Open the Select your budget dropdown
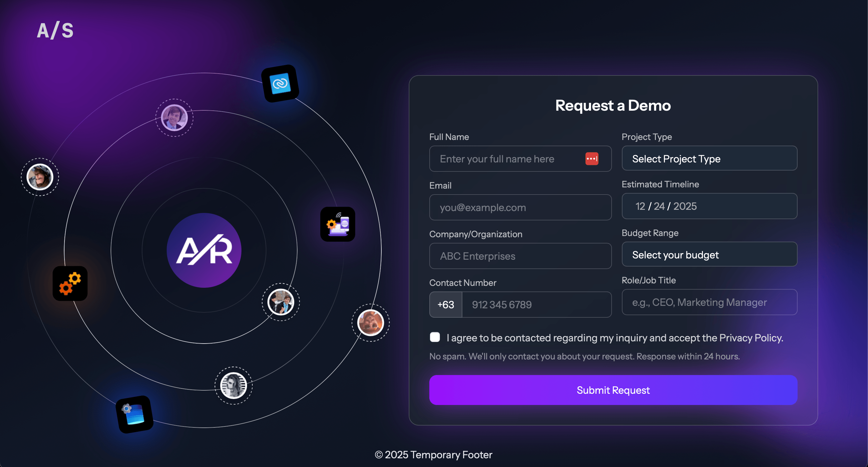The image size is (868, 467). coord(709,255)
